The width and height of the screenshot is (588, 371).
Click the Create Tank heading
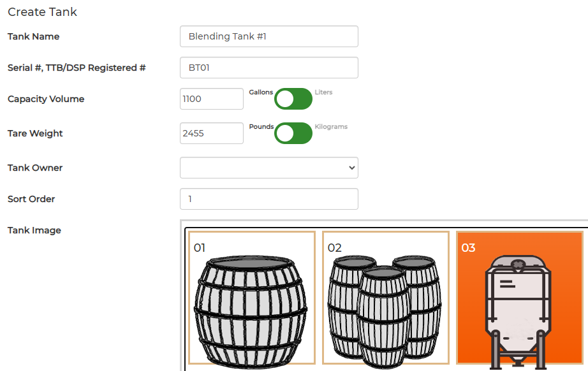tap(42, 12)
